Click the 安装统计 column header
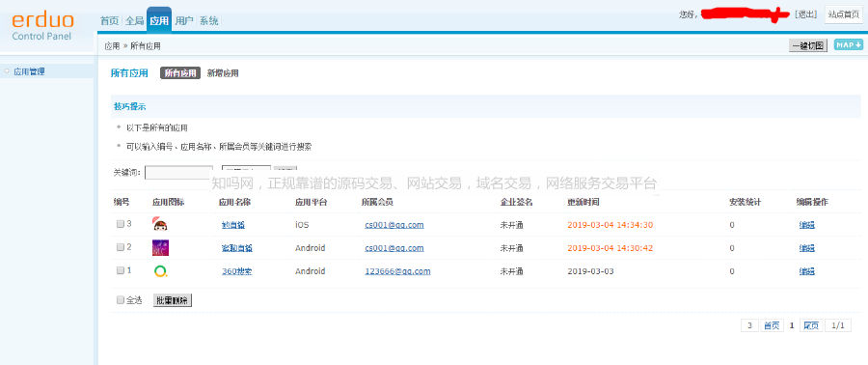Screen dimensions: 868x365 746,202
